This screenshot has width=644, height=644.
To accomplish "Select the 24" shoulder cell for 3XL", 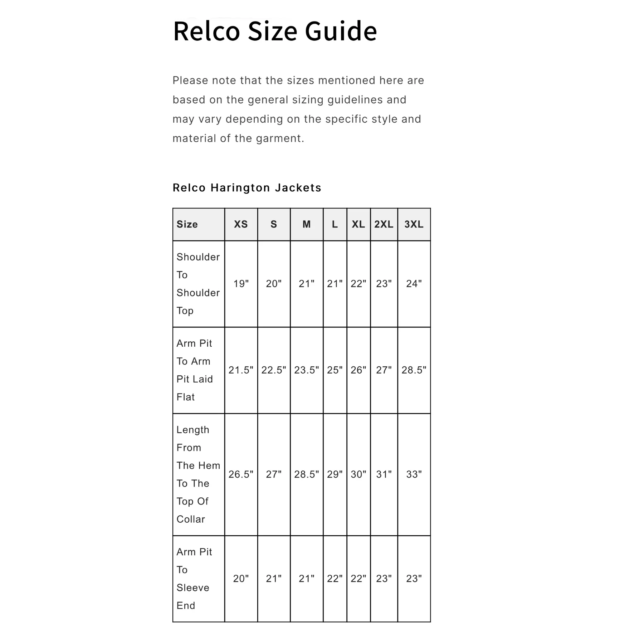I will click(x=414, y=284).
